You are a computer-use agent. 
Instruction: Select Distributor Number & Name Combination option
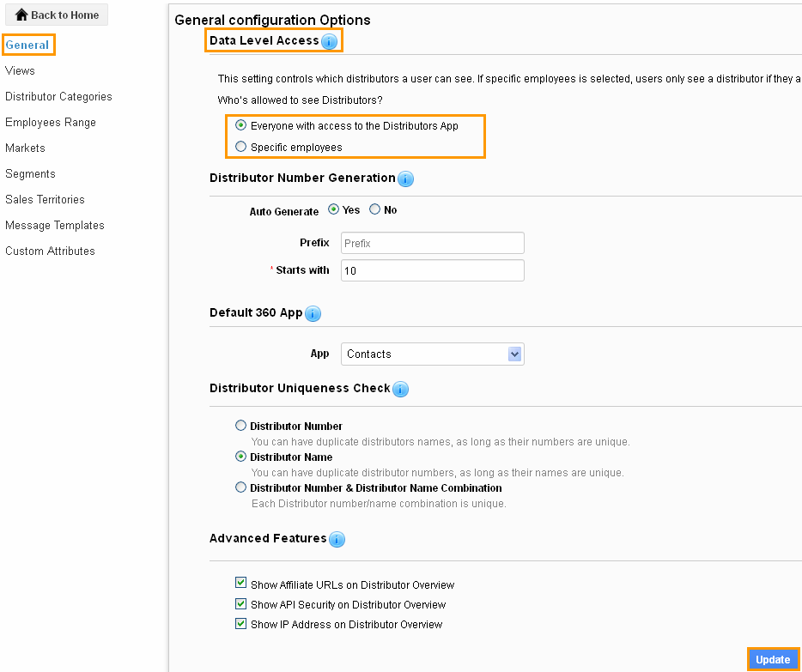click(240, 487)
